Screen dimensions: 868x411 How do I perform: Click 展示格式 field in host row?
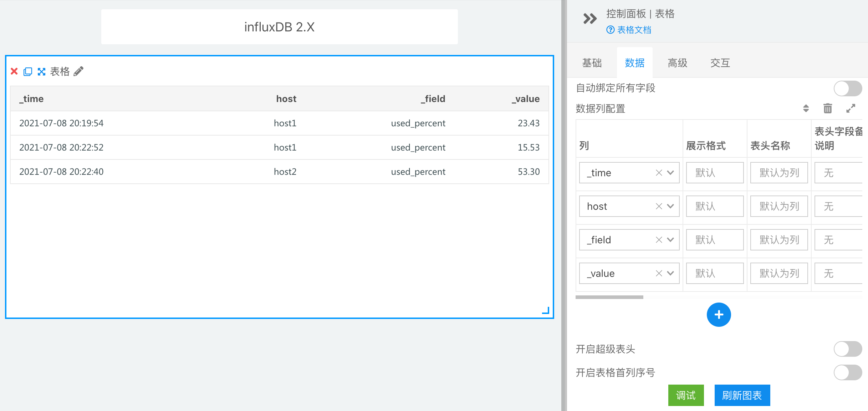click(715, 206)
